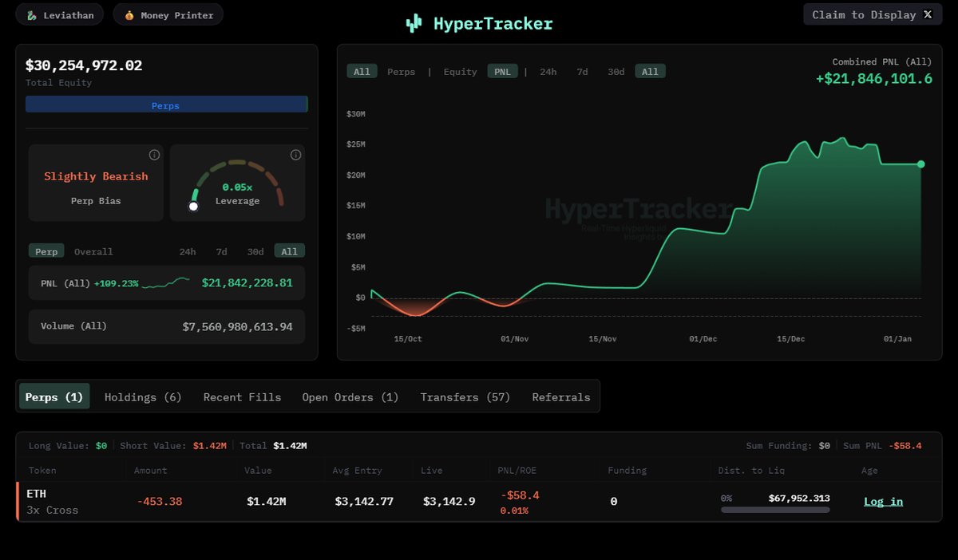Click the leverage gauge indicator knob

tap(193, 207)
